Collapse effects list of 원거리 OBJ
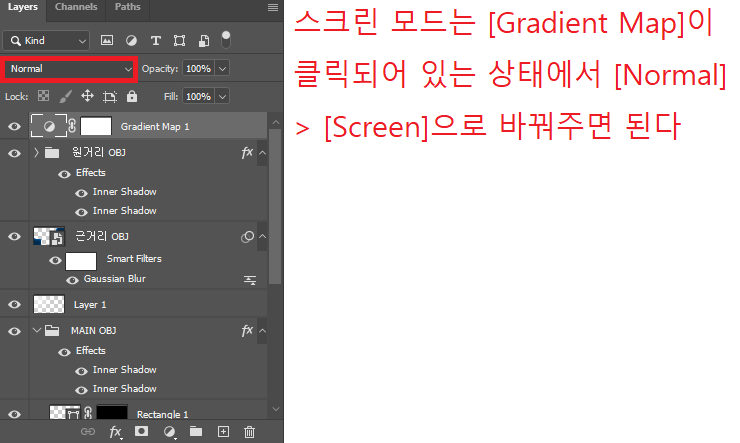 262,153
